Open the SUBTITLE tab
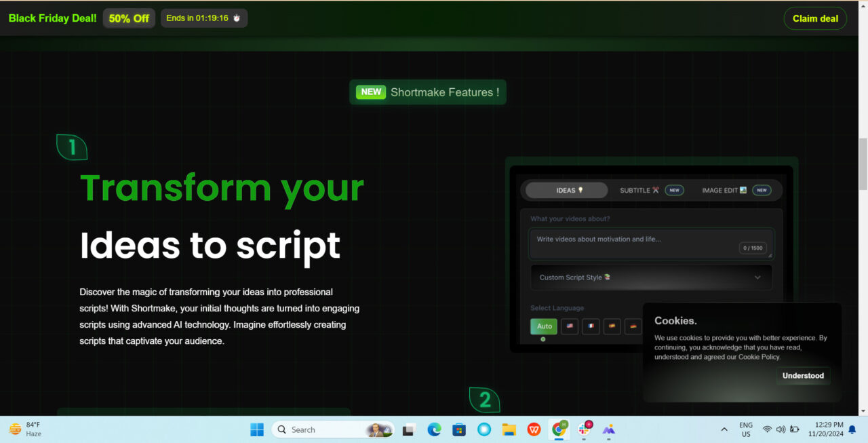The image size is (868, 443). coord(639,191)
